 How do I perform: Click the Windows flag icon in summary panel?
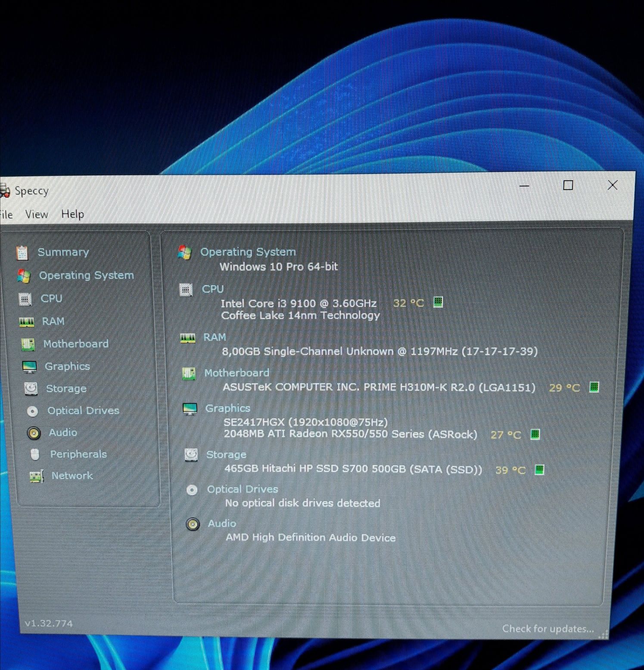click(184, 252)
